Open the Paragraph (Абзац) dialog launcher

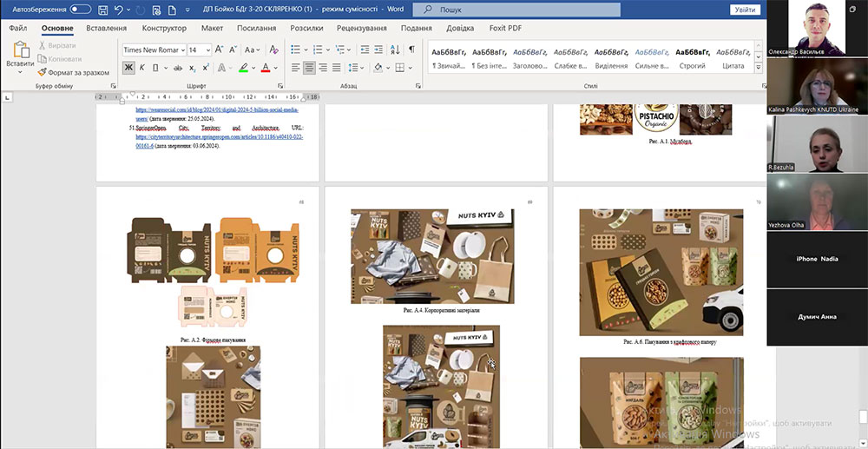[418, 86]
